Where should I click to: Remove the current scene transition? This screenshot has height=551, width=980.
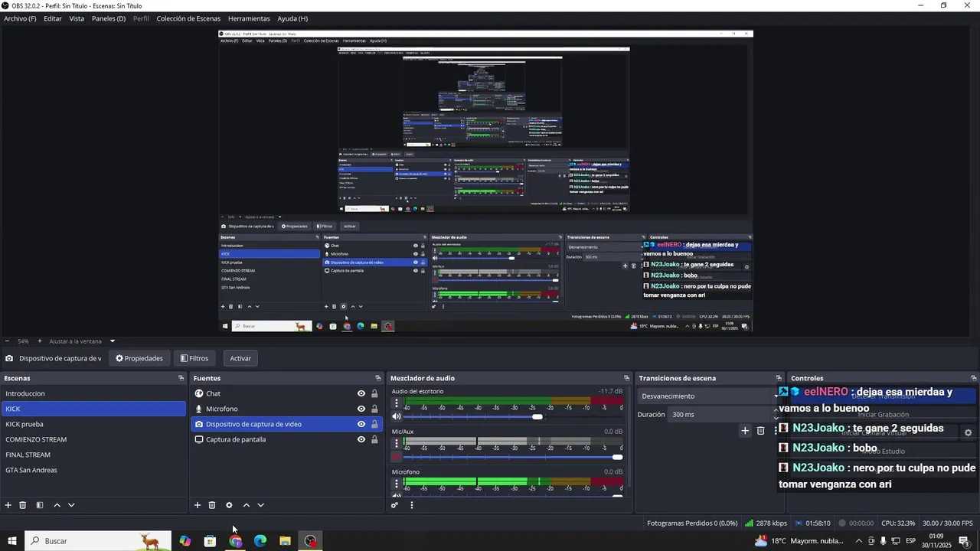pos(760,431)
